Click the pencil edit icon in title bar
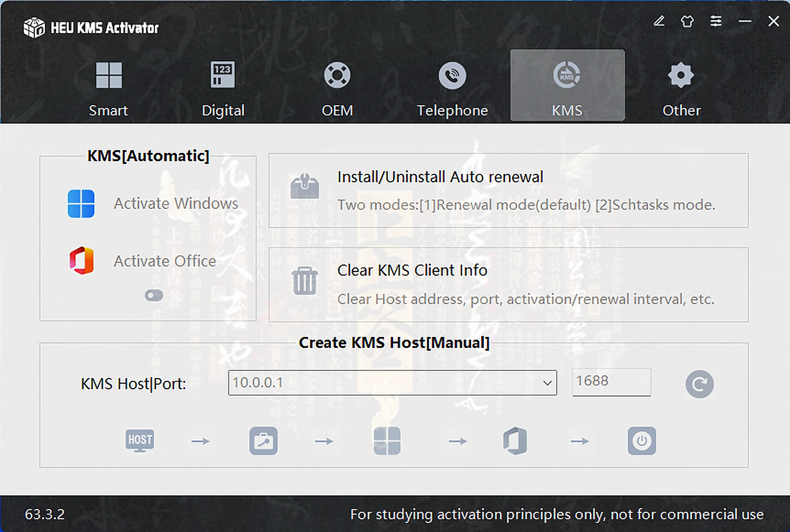790x532 pixels. tap(659, 21)
